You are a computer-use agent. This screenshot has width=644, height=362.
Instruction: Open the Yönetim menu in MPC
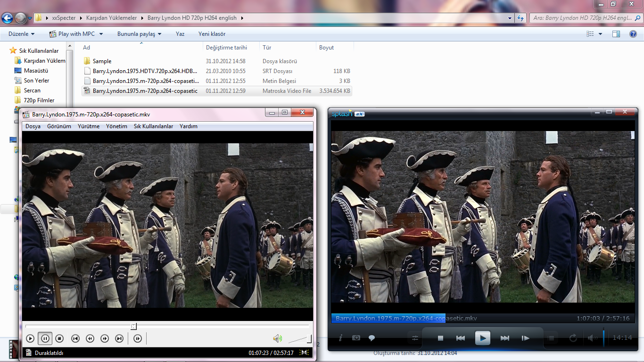116,126
